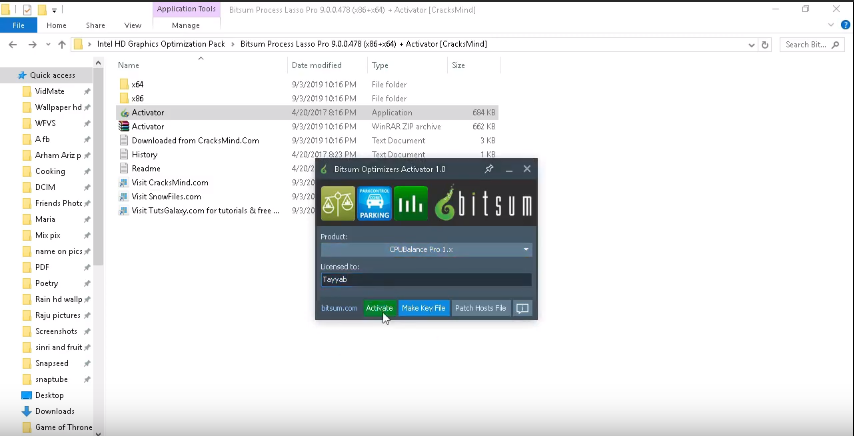
Task: Open File Explorer help question mark
Action: click(845, 25)
